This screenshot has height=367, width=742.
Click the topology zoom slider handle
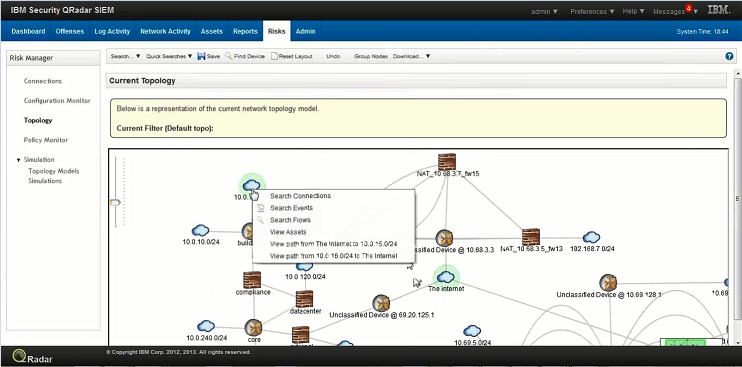[115, 202]
